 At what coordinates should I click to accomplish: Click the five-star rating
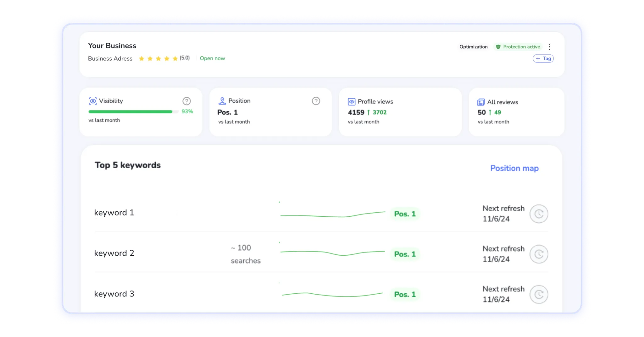(158, 59)
